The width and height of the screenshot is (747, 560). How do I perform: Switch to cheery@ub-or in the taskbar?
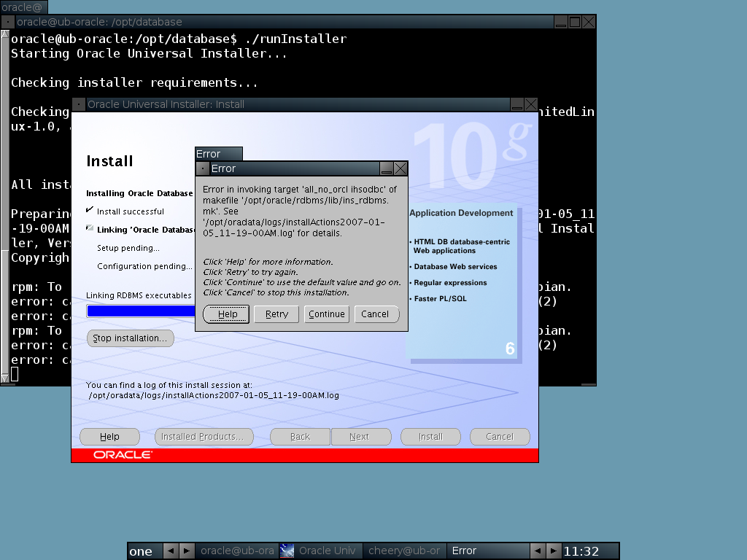coord(404,551)
